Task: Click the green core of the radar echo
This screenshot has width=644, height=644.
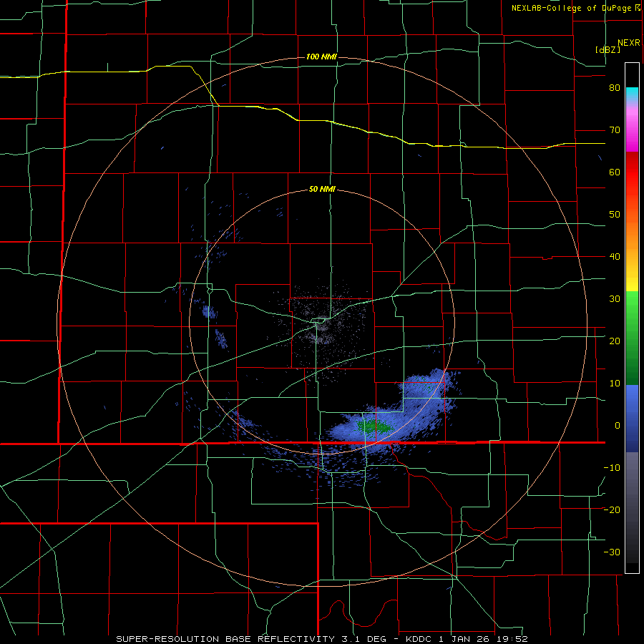Action: pyautogui.click(x=374, y=426)
